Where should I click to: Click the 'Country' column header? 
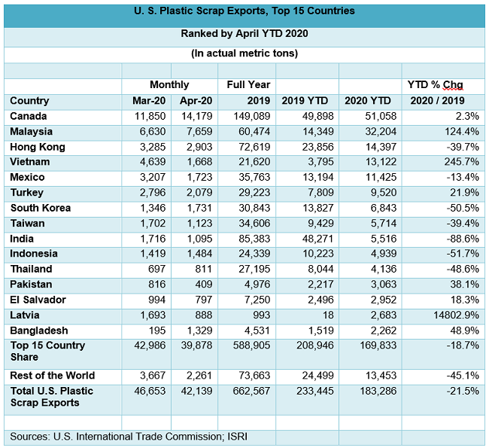click(x=29, y=101)
